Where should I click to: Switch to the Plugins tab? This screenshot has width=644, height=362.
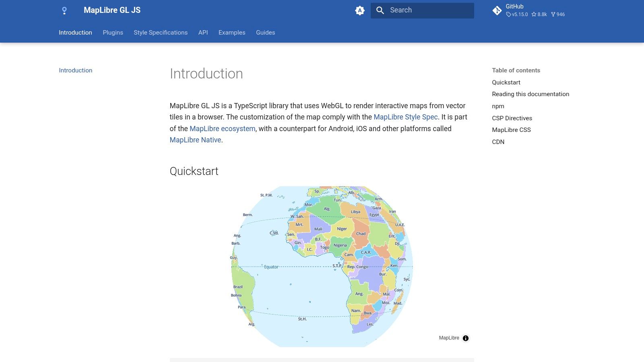point(113,33)
